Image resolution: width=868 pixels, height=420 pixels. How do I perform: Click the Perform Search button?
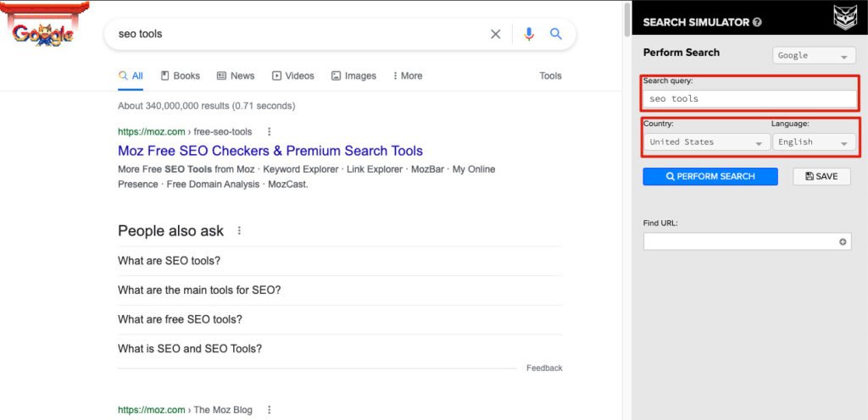point(710,176)
